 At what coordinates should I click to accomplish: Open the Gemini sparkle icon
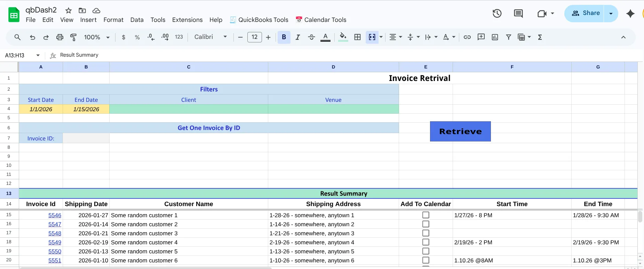(630, 14)
